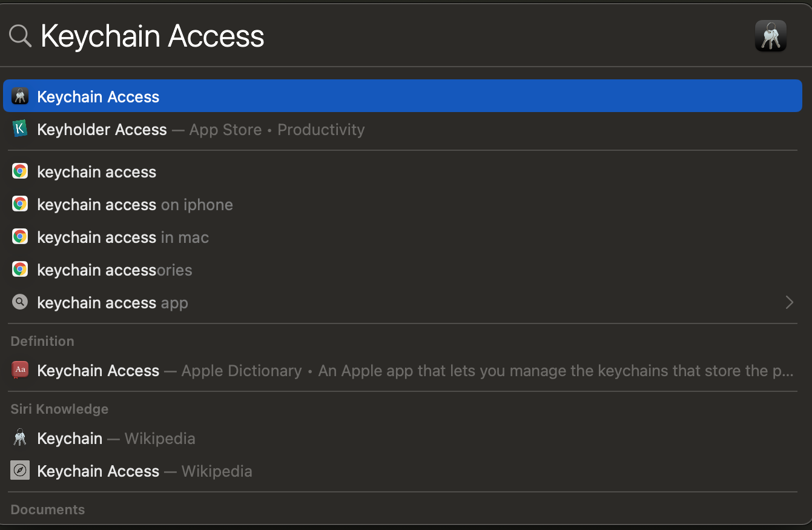The height and width of the screenshot is (530, 812).
Task: Expand the 'keychain access app' chevron arrow
Action: tap(789, 302)
